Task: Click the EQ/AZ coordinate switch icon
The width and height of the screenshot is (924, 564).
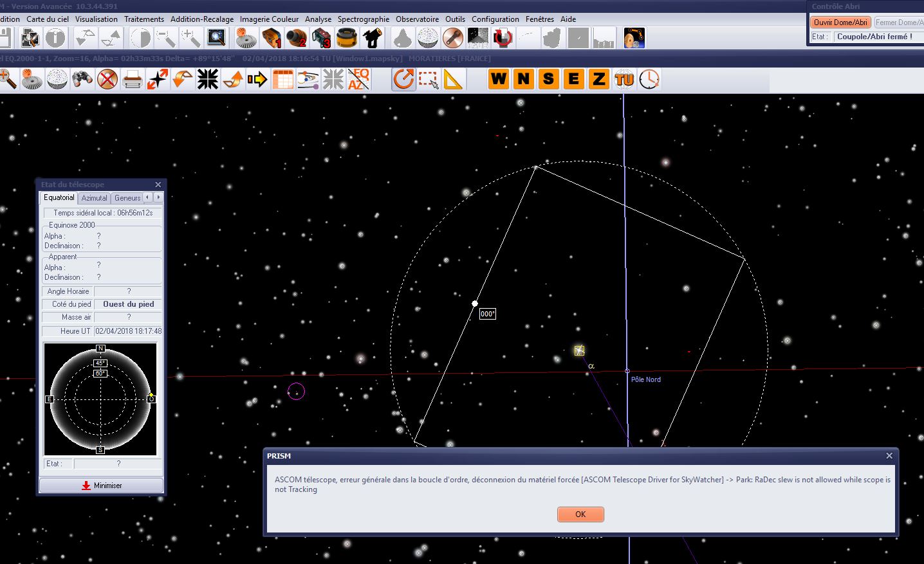Action: 358,80
